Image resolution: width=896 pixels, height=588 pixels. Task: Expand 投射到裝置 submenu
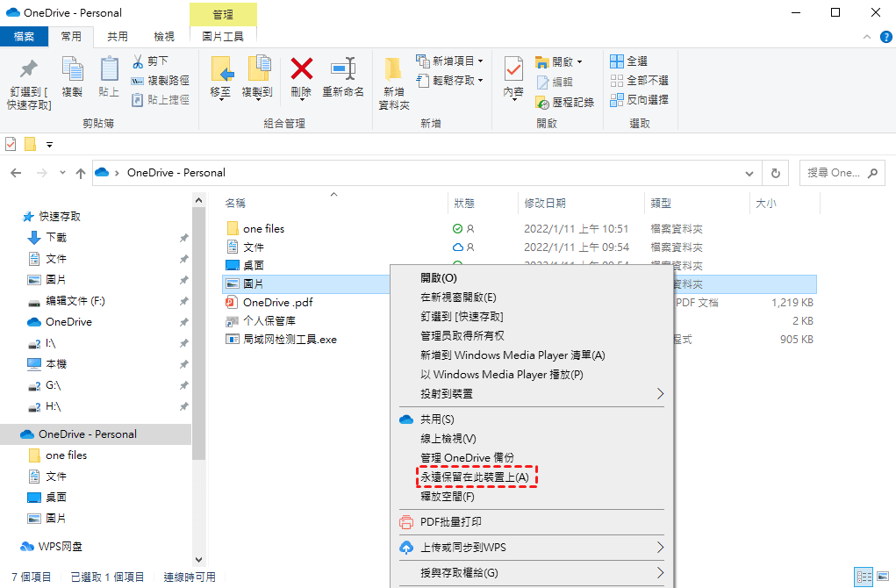532,394
